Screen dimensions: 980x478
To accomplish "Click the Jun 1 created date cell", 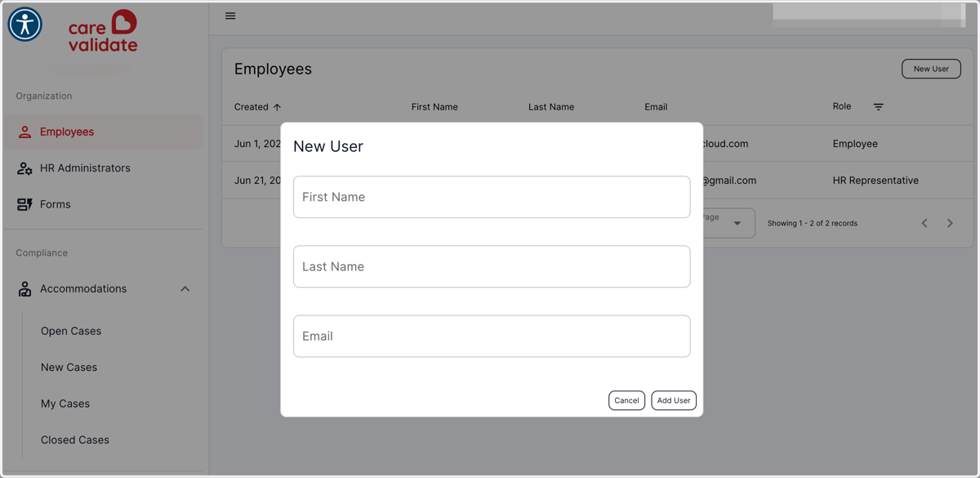I will [257, 144].
